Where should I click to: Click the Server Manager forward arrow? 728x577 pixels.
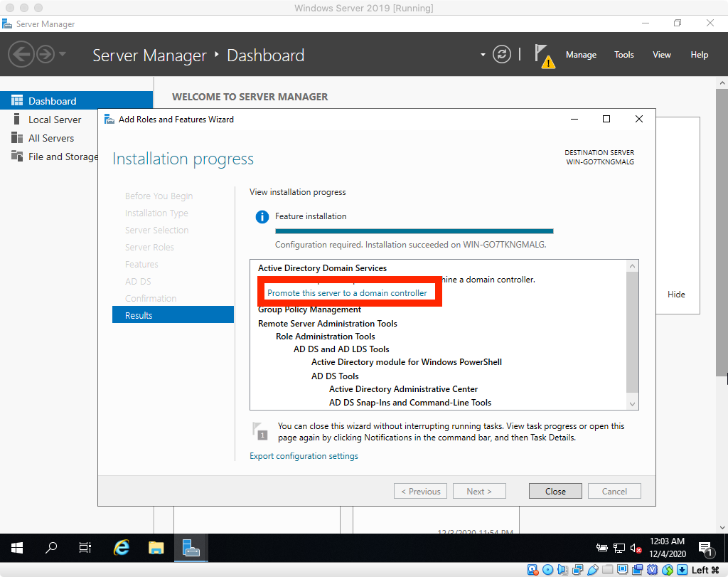point(45,54)
